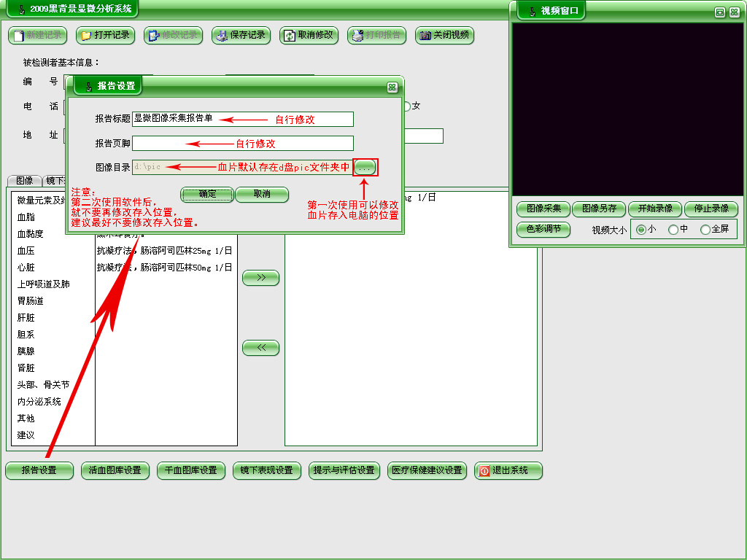Select the fullscreen (全屏) video size option
The width and height of the screenshot is (747, 560).
coord(705,230)
